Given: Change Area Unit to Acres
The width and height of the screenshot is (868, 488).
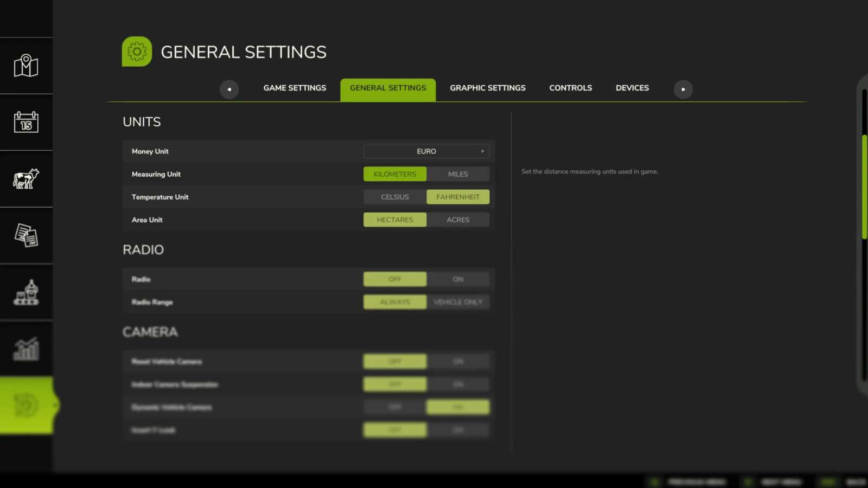Looking at the screenshot, I should [x=458, y=220].
